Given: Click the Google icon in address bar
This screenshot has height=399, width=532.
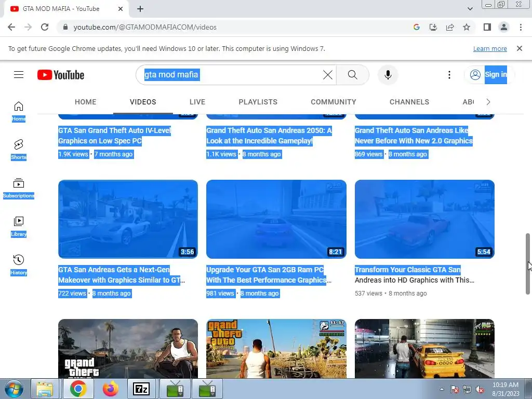Looking at the screenshot, I should (417, 27).
